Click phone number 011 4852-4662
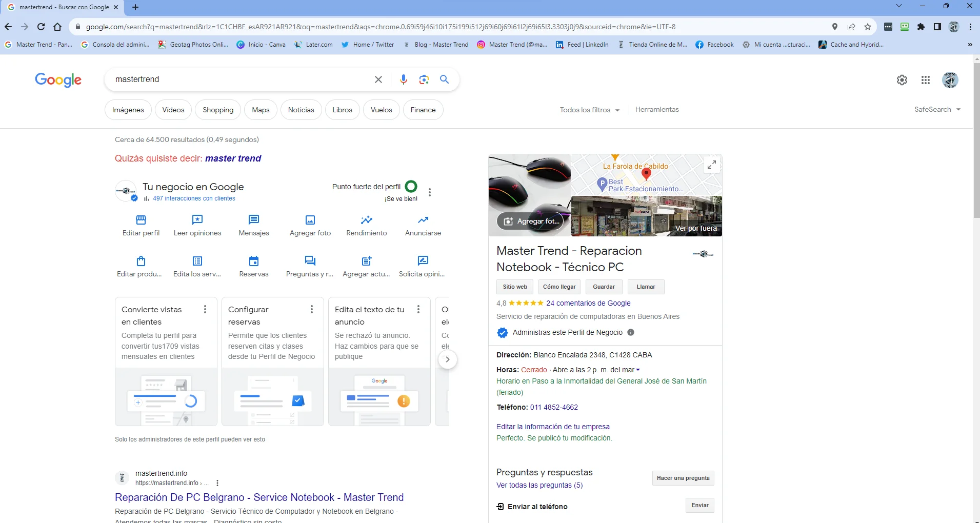The image size is (980, 523). [554, 407]
